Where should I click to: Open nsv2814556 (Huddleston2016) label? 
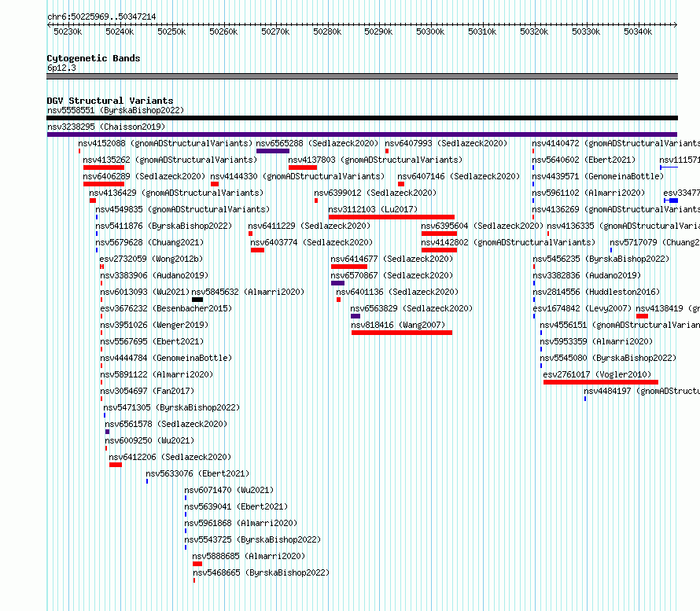pyautogui.click(x=596, y=292)
